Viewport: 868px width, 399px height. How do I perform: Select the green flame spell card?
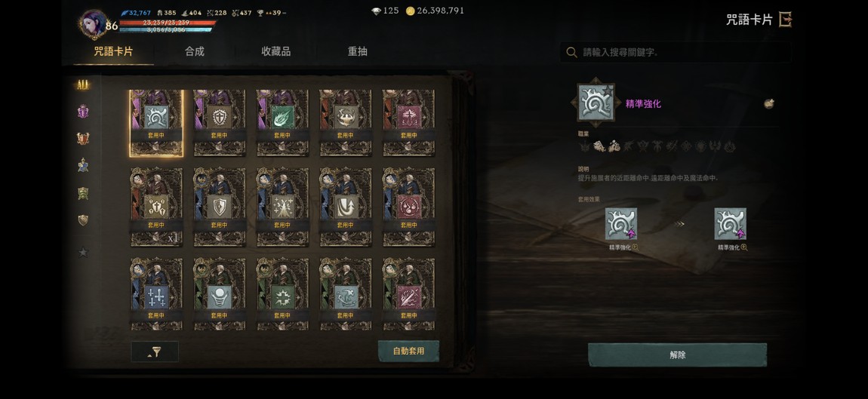tap(282, 123)
